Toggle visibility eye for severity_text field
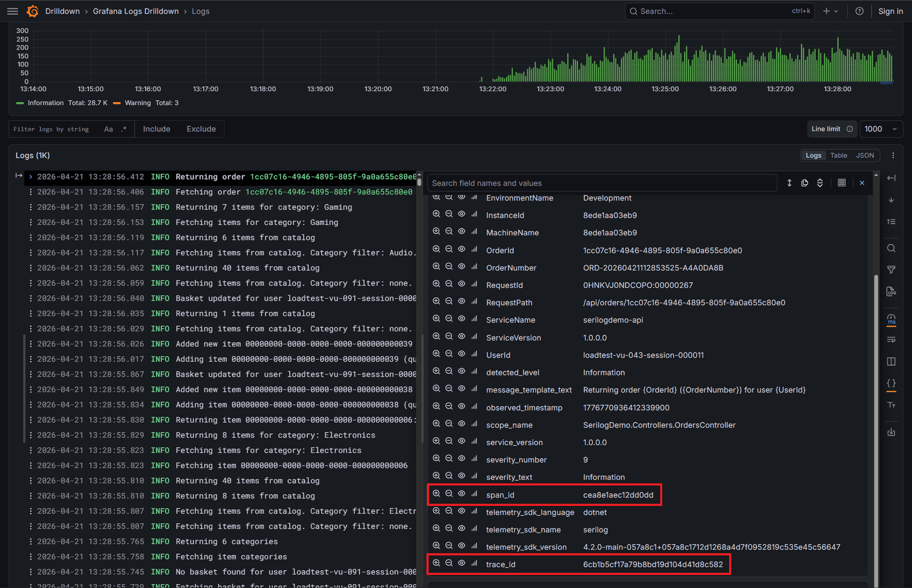Viewport: 912px width, 588px height. pos(461,475)
